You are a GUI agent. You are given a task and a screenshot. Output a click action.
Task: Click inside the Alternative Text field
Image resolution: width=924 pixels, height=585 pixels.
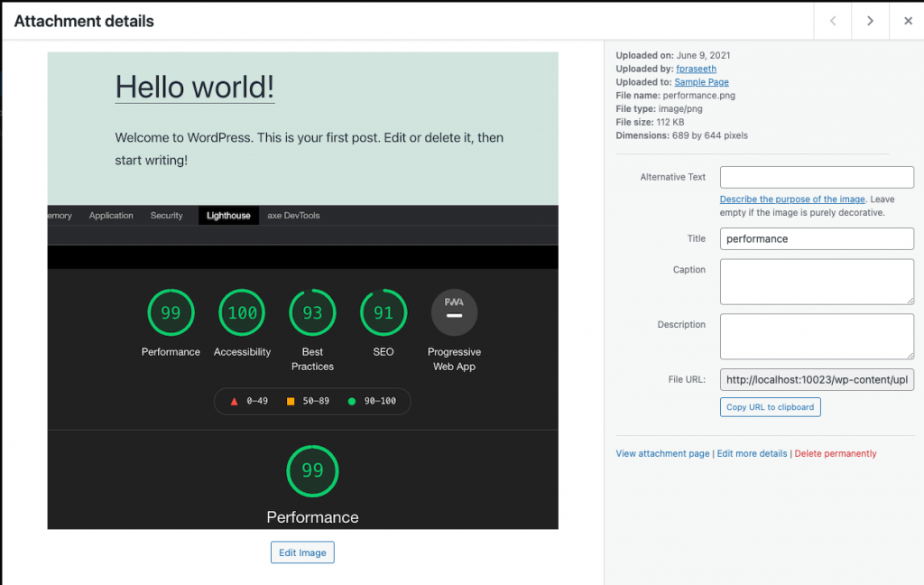[x=816, y=177]
